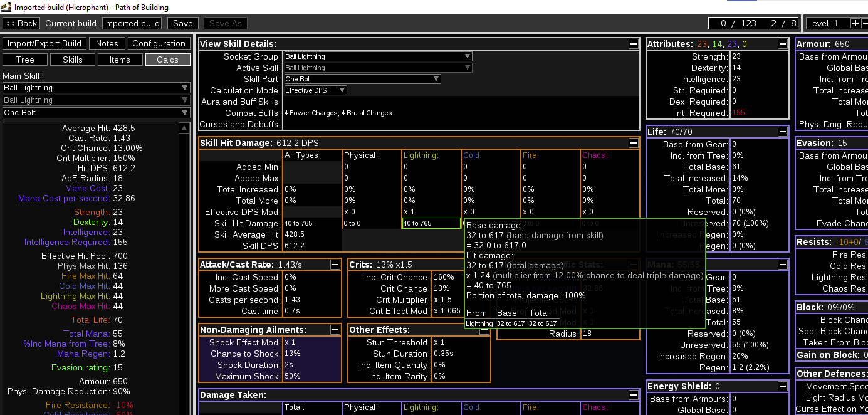Collapse the Crits section
This screenshot has width=868, height=415.
(484, 265)
